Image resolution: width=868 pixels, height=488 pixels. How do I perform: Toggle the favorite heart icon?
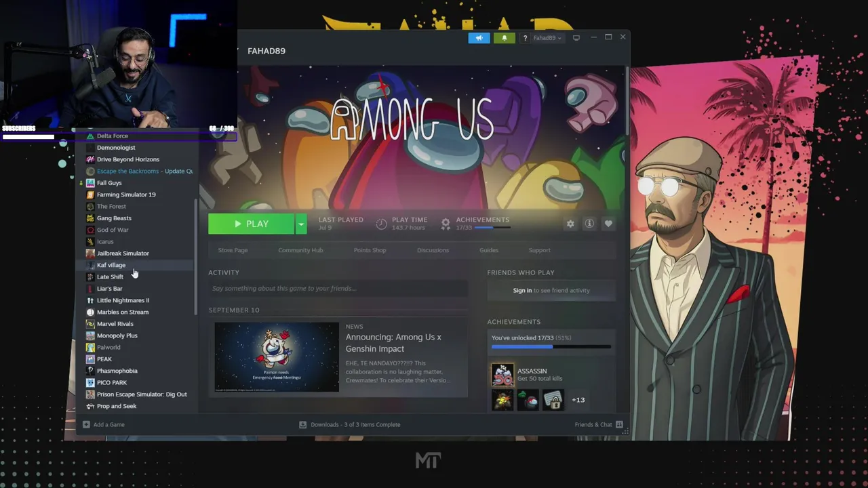(608, 224)
